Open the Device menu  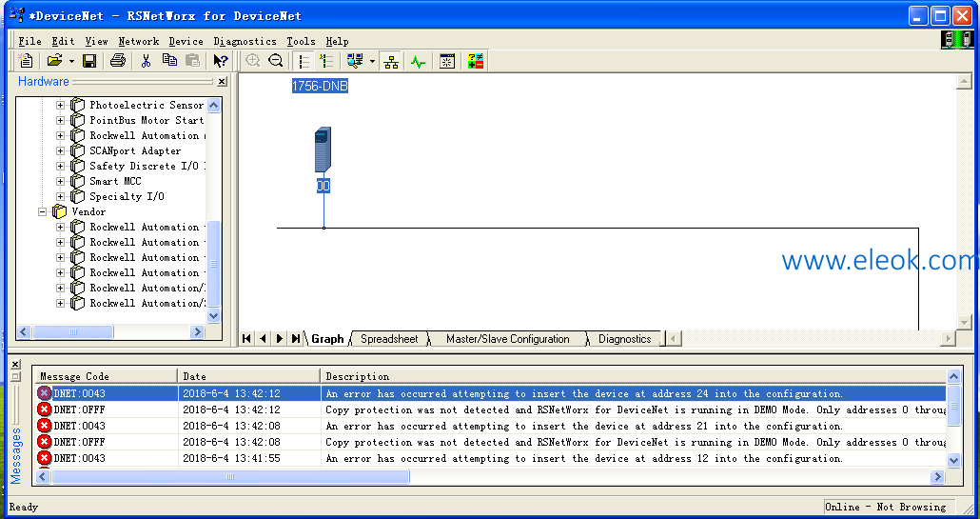pyautogui.click(x=186, y=41)
